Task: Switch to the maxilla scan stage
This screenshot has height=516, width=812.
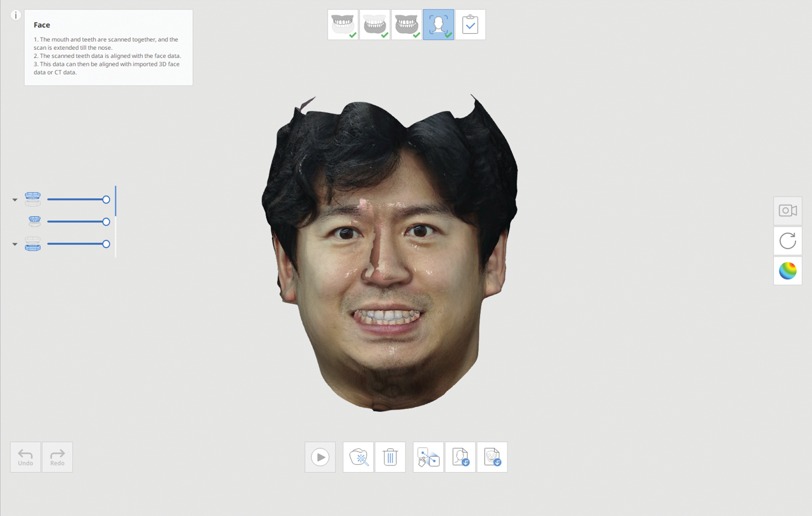Action: pyautogui.click(x=343, y=24)
